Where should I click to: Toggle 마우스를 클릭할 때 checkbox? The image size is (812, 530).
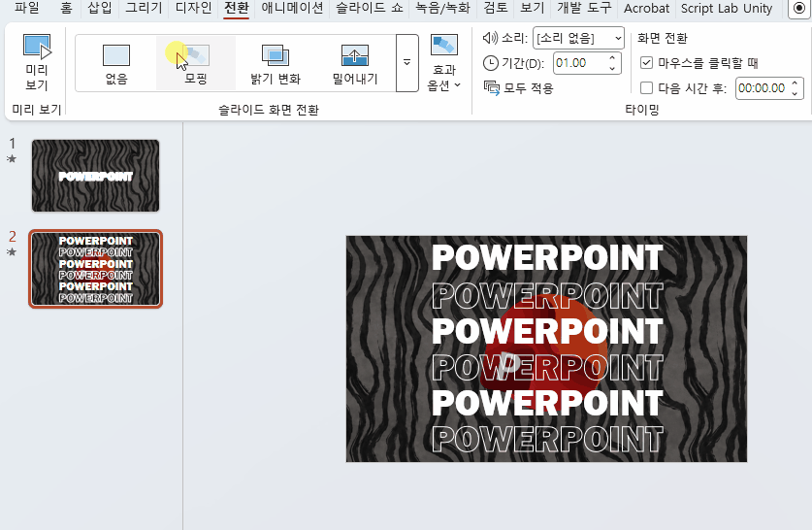(646, 63)
